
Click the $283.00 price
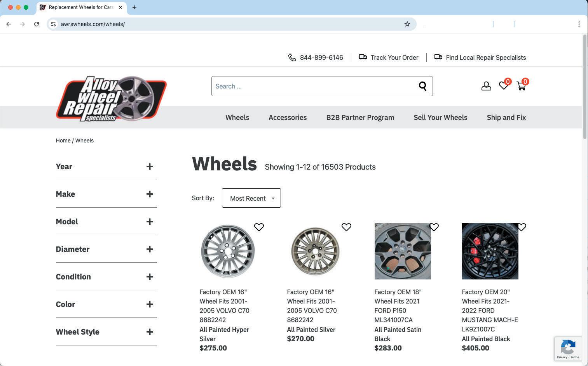click(388, 348)
